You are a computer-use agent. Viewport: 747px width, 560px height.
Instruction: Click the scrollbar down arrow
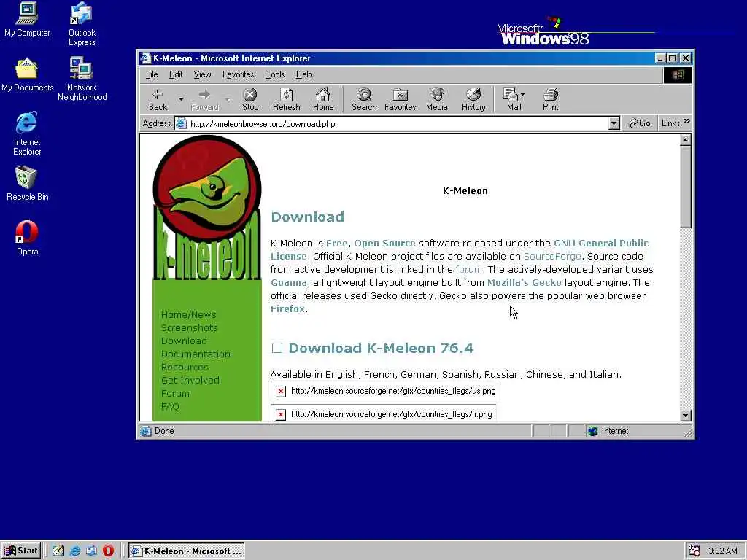[x=685, y=415]
